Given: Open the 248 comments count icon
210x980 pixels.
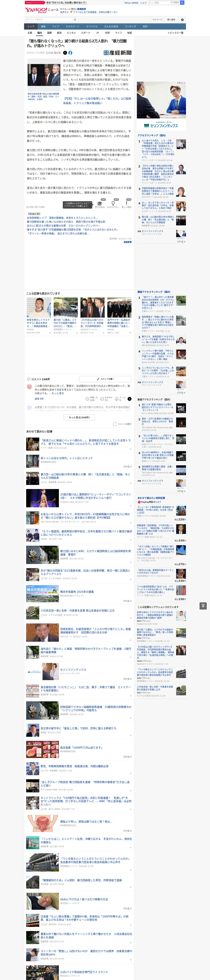Looking at the screenshot, I should click(50, 53).
